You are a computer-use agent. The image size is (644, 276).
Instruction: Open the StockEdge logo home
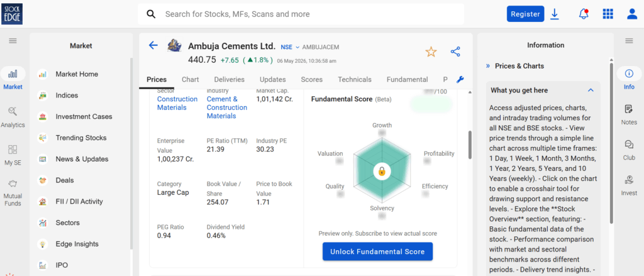click(x=12, y=14)
